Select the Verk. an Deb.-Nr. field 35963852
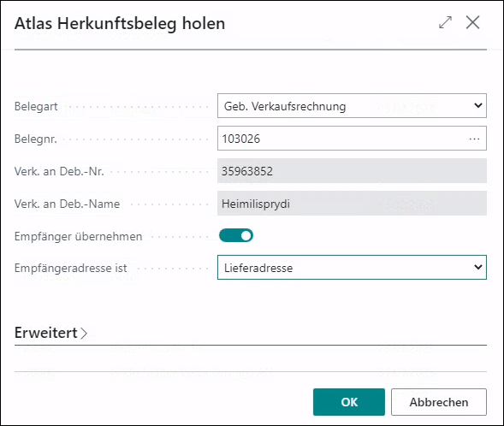 pyautogui.click(x=352, y=171)
